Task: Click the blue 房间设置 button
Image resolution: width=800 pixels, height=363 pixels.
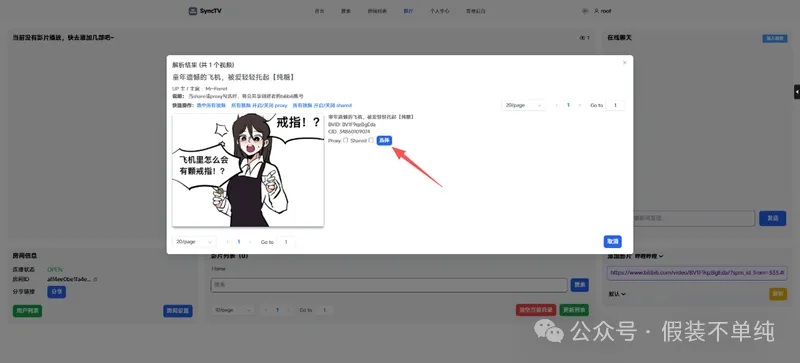Action: point(178,310)
